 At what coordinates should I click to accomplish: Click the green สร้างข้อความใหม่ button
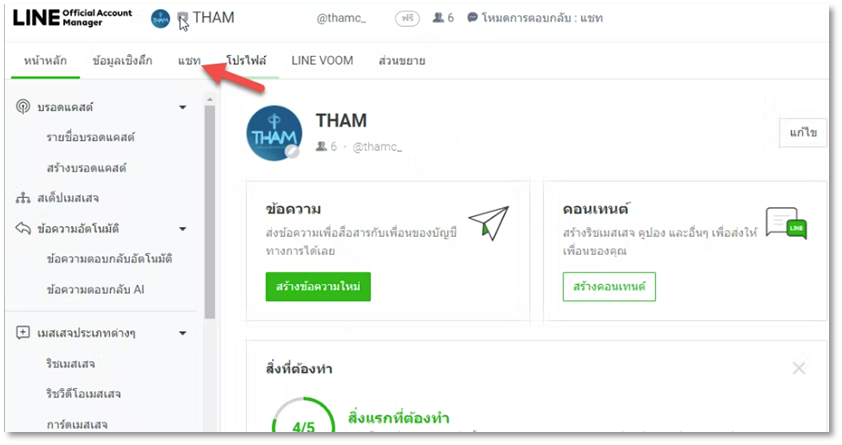318,287
